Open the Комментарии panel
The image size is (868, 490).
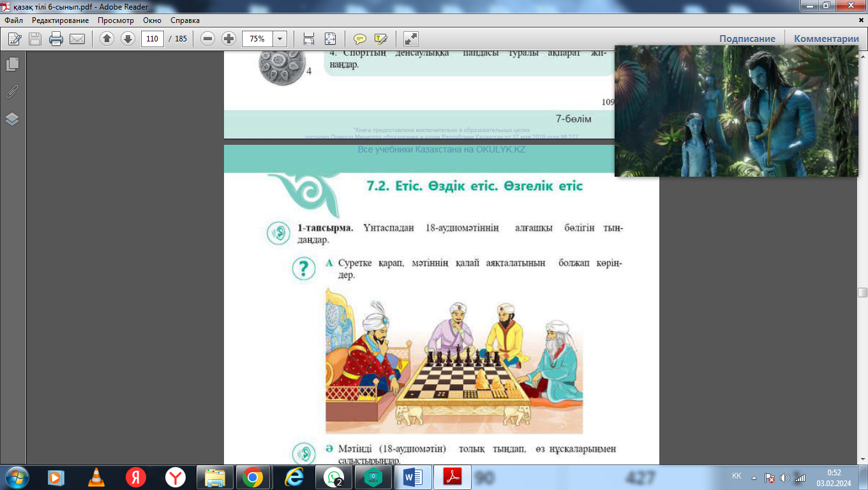[x=827, y=39]
